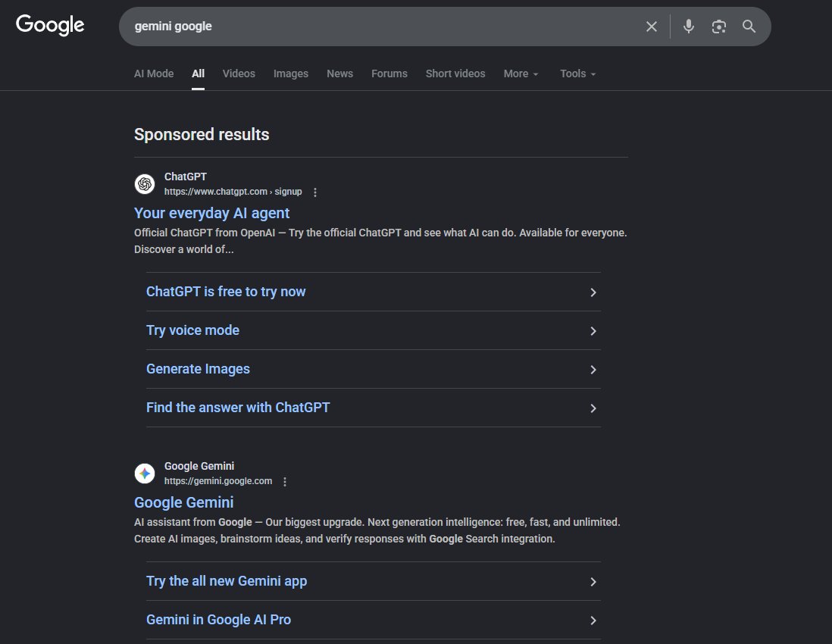The image size is (832, 644).
Task: Expand the Tools dropdown
Action: pyautogui.click(x=578, y=73)
